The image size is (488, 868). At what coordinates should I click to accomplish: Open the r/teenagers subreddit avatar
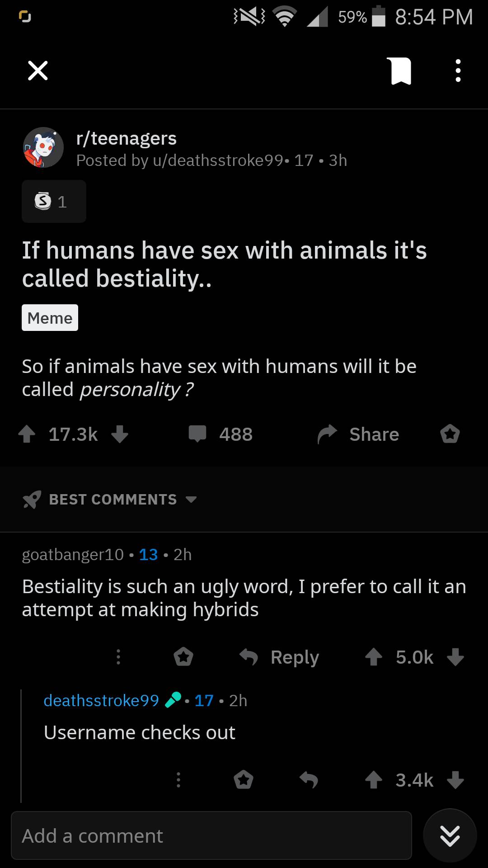[43, 147]
